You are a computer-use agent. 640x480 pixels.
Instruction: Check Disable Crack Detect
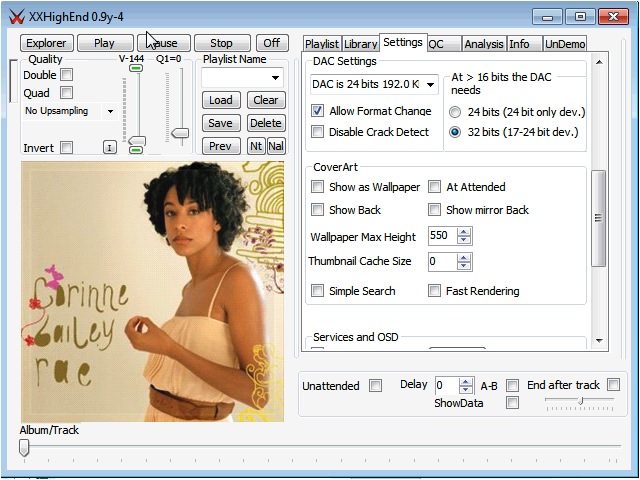pyautogui.click(x=318, y=131)
